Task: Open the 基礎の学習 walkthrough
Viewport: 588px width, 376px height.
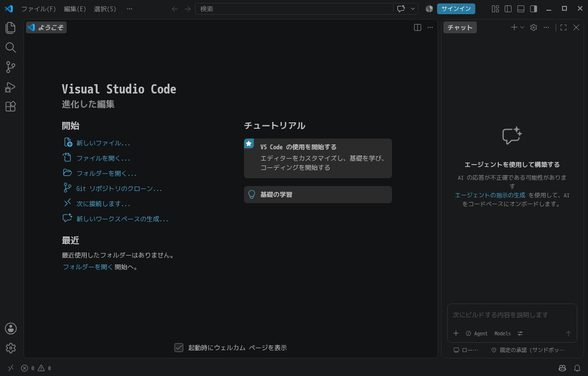Action: pyautogui.click(x=318, y=194)
